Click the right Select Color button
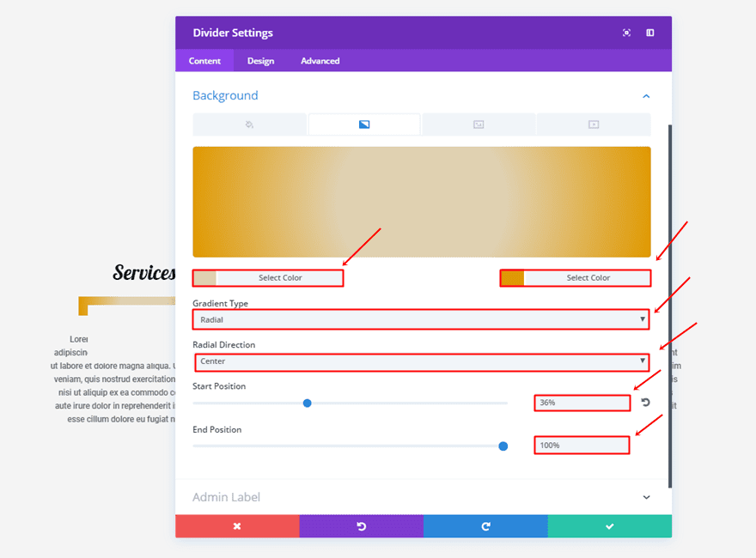 (588, 278)
